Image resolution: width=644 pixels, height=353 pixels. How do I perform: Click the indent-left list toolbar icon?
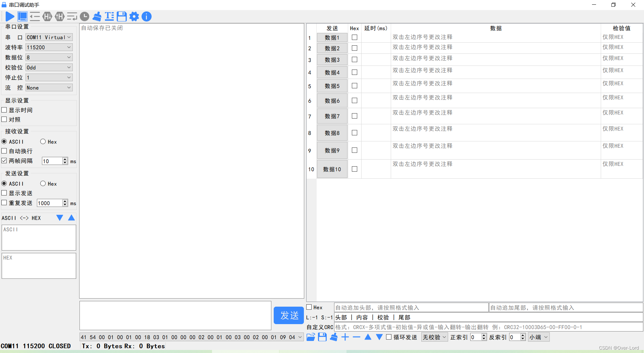pos(35,16)
